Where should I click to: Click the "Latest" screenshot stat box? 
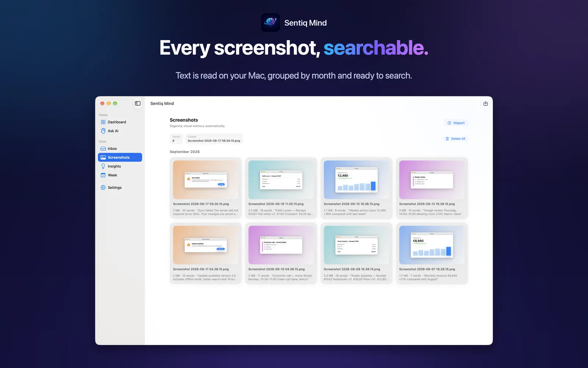pyautogui.click(x=214, y=139)
